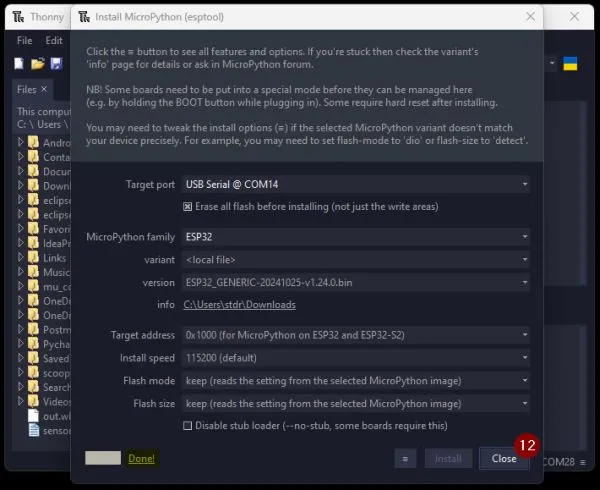Click the Save file floppy icon

[x=57, y=64]
